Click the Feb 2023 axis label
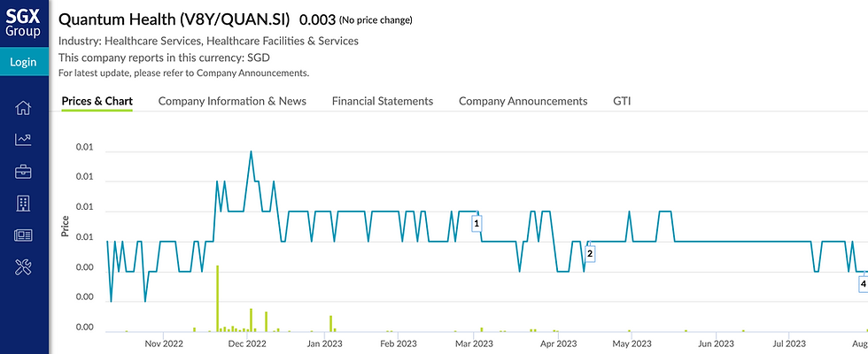This screenshot has height=354, width=868. [x=398, y=343]
